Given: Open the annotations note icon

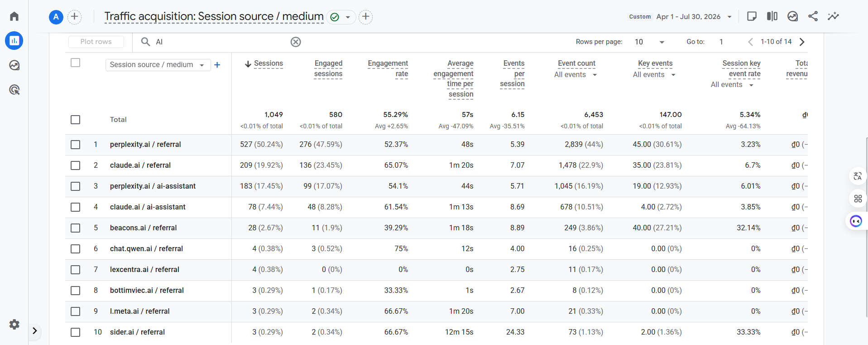Looking at the screenshot, I should click(x=752, y=16).
